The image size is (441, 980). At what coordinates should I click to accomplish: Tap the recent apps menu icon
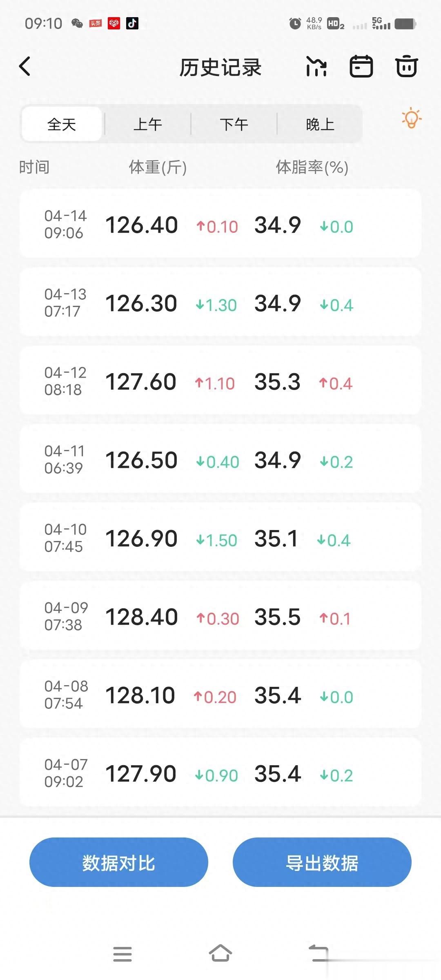[x=122, y=954]
